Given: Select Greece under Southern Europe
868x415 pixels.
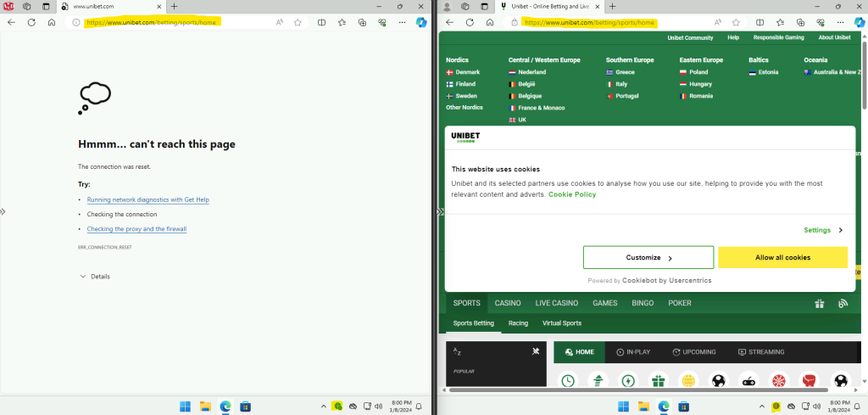Looking at the screenshot, I should [x=620, y=72].
